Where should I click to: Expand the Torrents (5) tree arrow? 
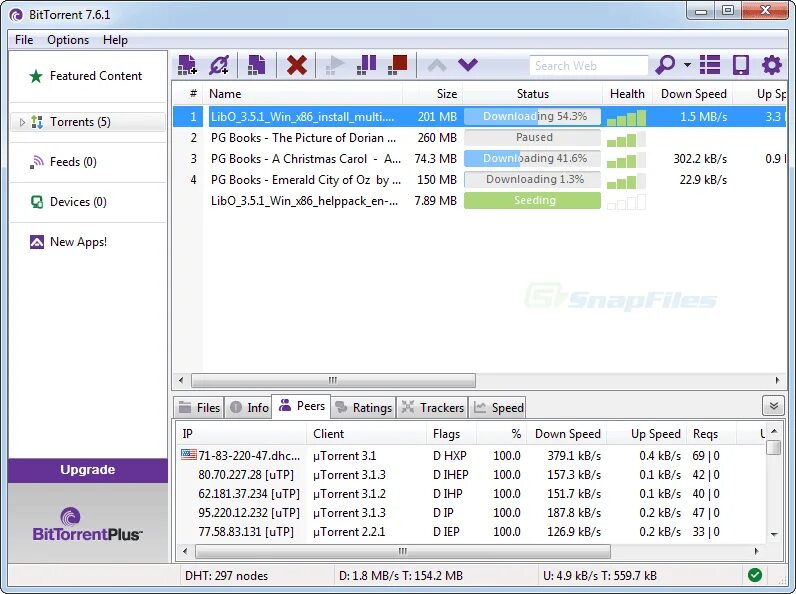(22, 122)
